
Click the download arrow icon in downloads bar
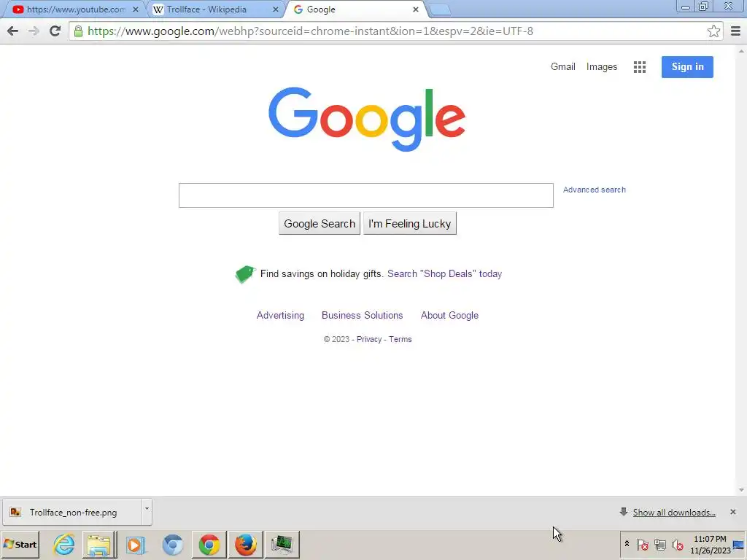[x=623, y=513]
